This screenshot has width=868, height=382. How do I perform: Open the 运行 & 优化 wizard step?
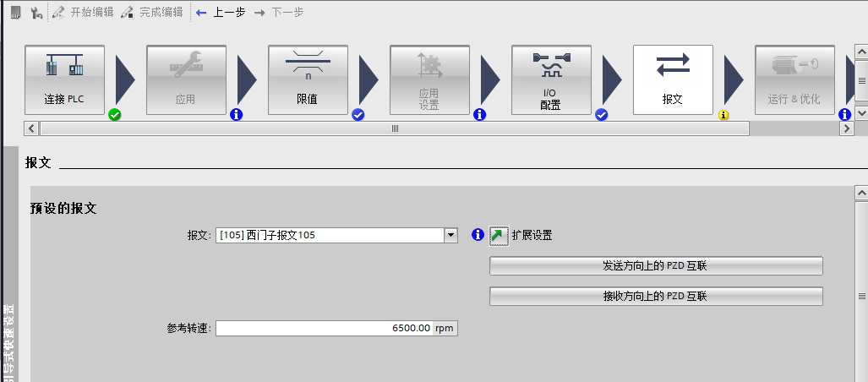tap(795, 79)
